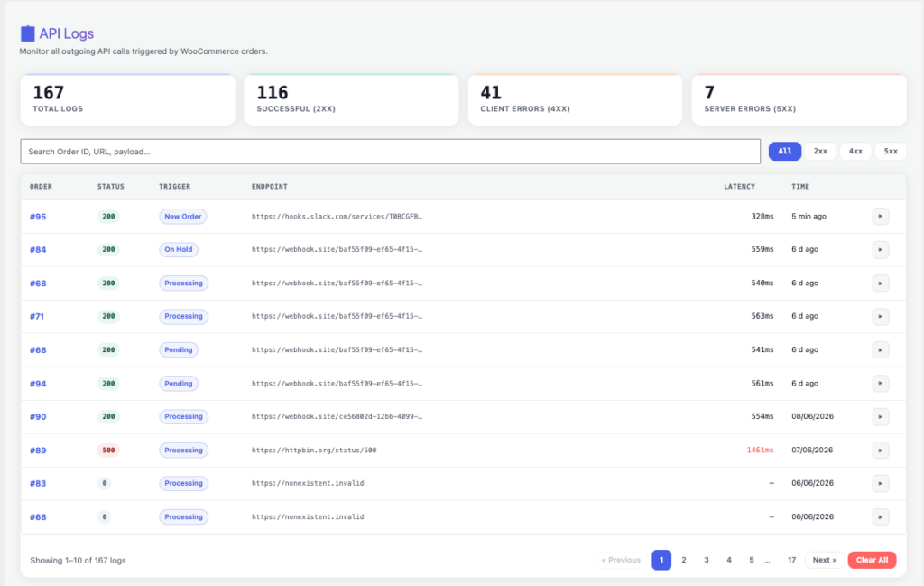The width and height of the screenshot is (924, 586).
Task: Click the Order column header
Action: coord(41,186)
